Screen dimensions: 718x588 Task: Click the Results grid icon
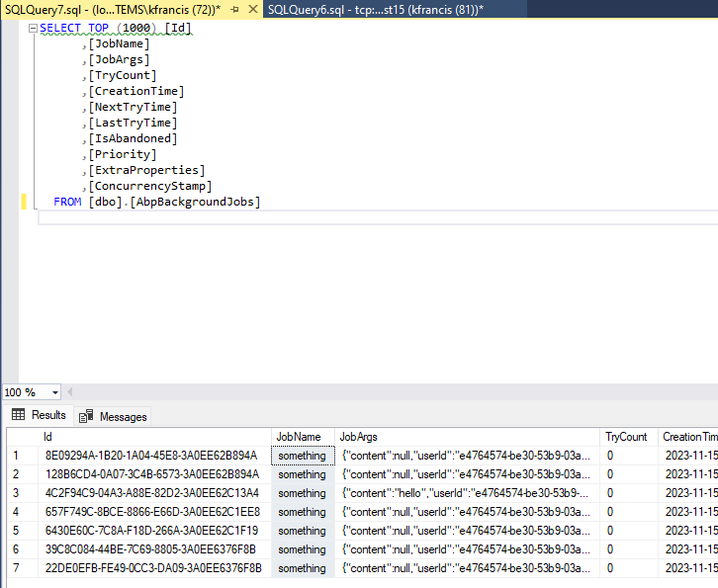18,416
